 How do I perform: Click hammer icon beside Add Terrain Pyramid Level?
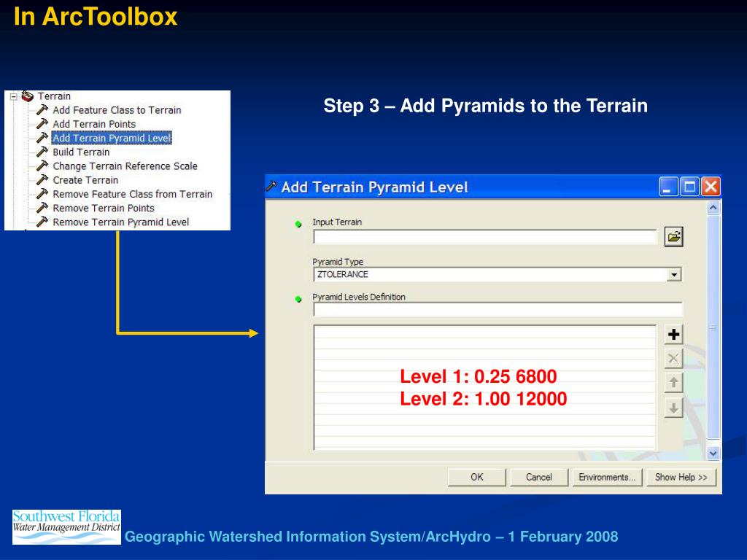[x=42, y=138]
